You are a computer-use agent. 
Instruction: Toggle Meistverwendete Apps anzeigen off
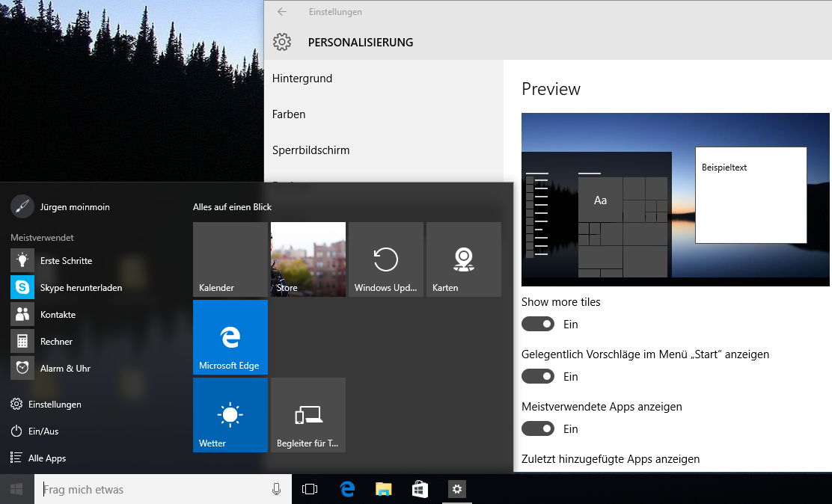[538, 428]
